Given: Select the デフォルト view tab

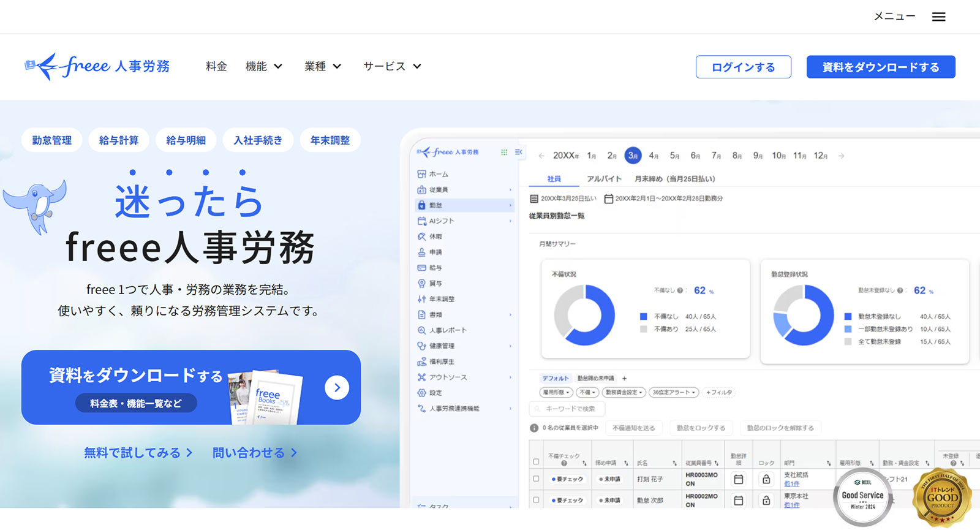Looking at the screenshot, I should click(556, 378).
